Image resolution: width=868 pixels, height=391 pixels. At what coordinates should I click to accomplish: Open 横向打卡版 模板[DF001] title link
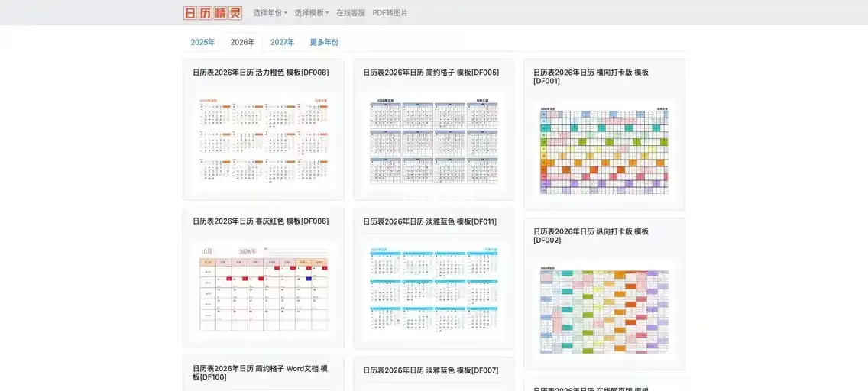(591, 77)
